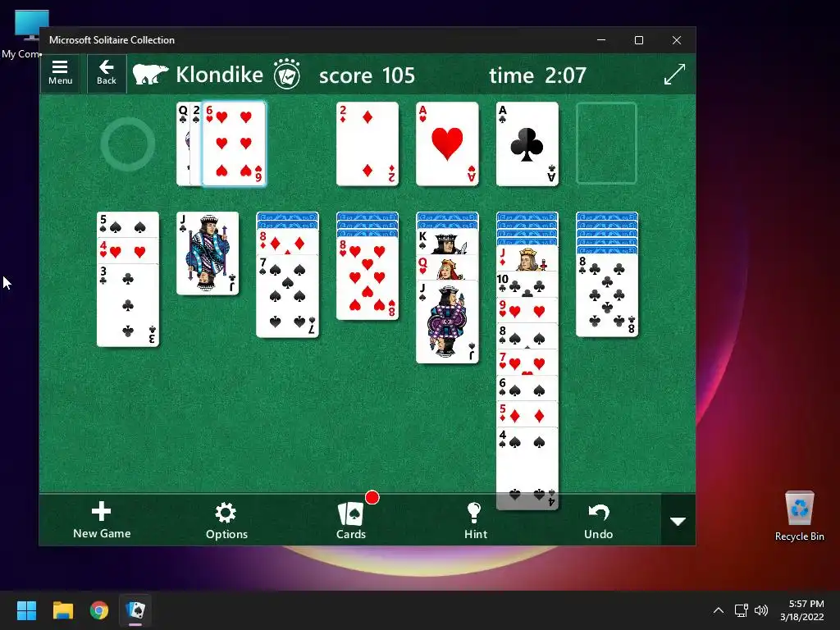Click the Ace of hearts foundation pile
This screenshot has width=840, height=630.
pyautogui.click(x=447, y=144)
